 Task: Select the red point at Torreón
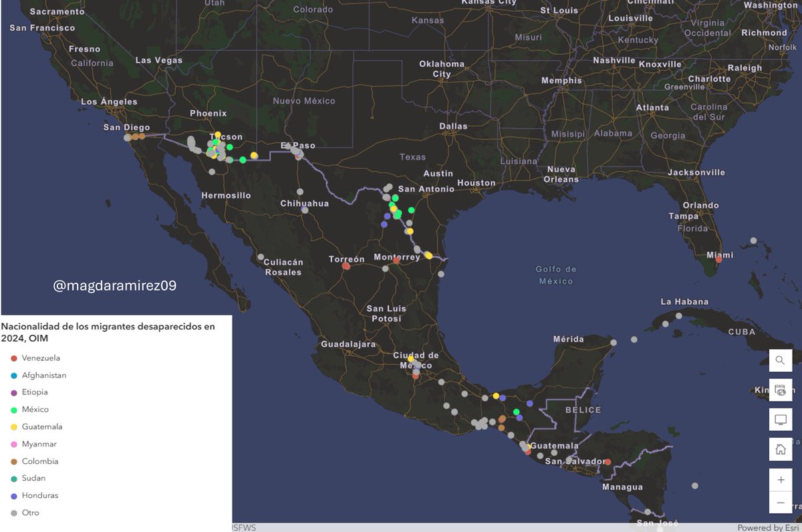click(346, 266)
